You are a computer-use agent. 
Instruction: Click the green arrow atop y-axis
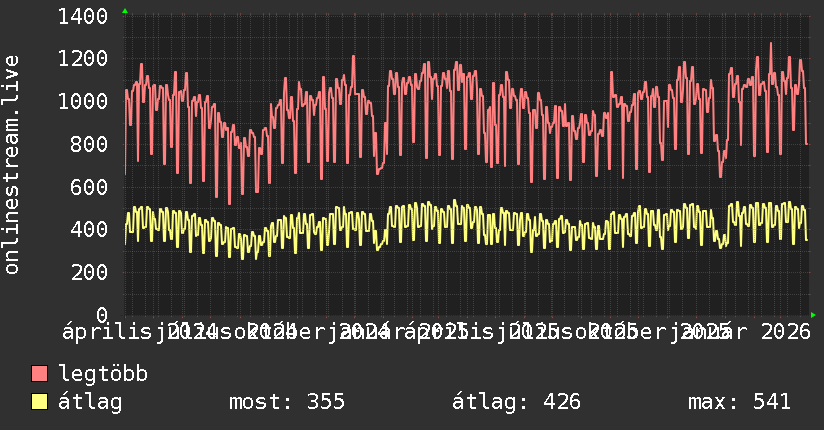click(125, 11)
